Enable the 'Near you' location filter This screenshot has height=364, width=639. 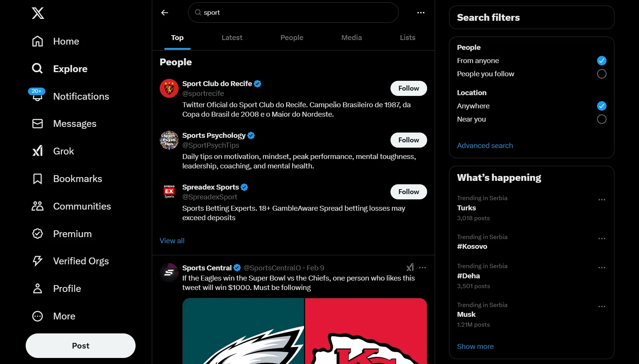601,119
